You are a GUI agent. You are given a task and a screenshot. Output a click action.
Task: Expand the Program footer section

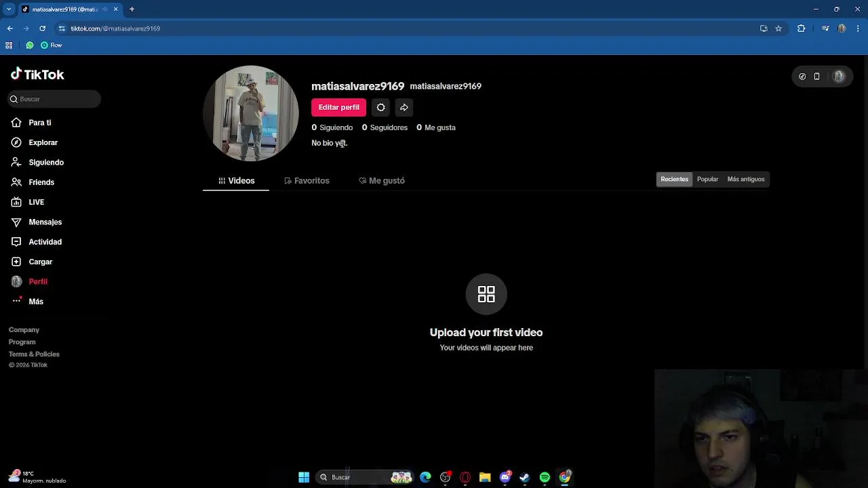click(x=22, y=342)
